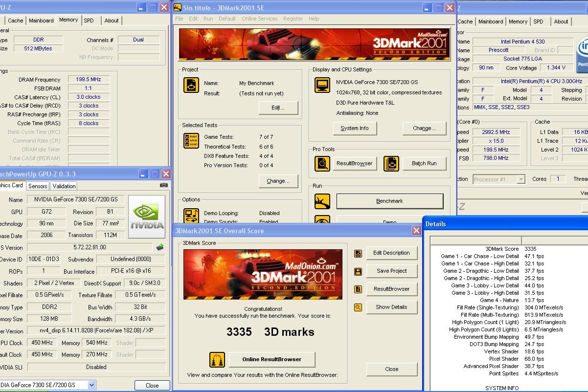Switch to SPD tab in left CPU-Z
This screenshot has width=588, height=392.
(89, 21)
